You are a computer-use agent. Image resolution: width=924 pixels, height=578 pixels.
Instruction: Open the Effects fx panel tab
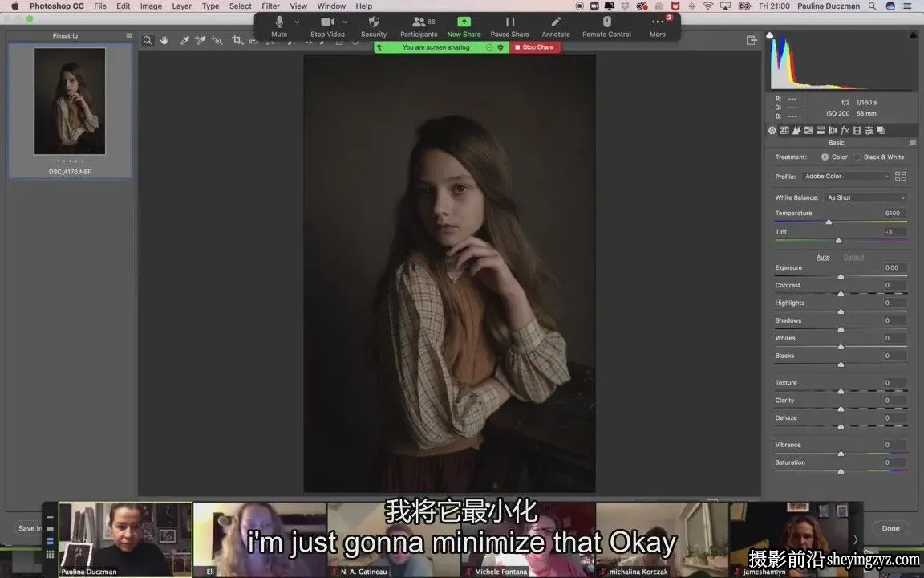pyautogui.click(x=845, y=130)
